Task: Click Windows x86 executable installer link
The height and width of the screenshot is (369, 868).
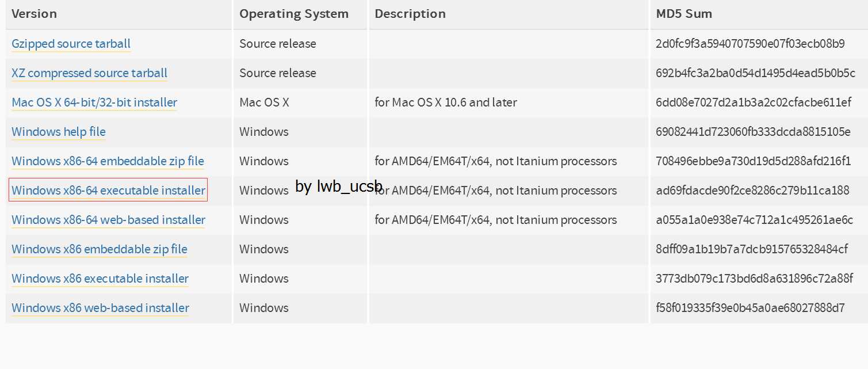Action: pyautogui.click(x=100, y=279)
